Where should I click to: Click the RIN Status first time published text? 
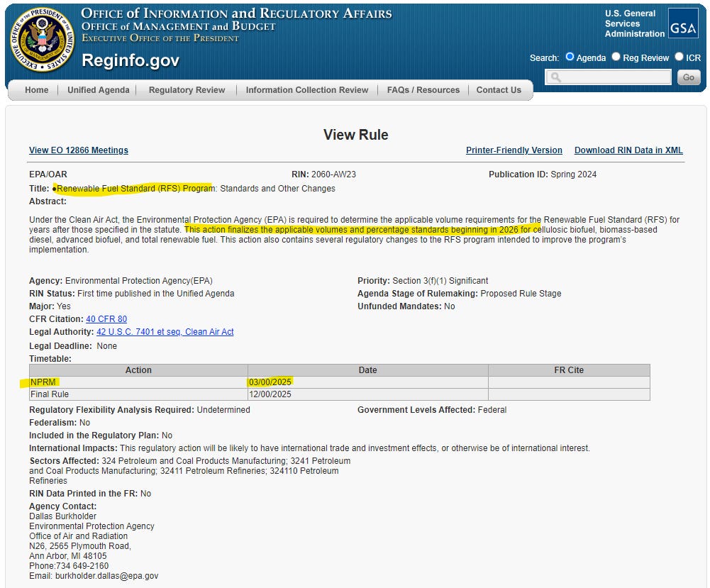(x=132, y=294)
